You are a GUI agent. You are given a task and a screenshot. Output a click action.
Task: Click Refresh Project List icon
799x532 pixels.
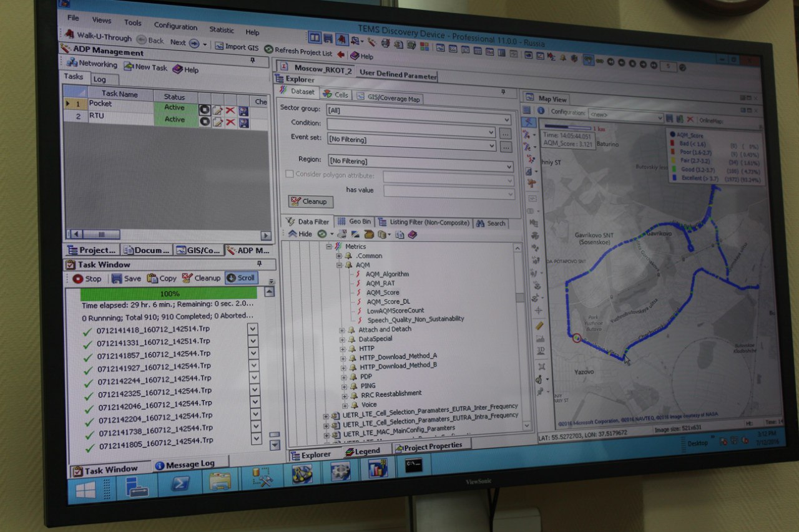pos(268,49)
